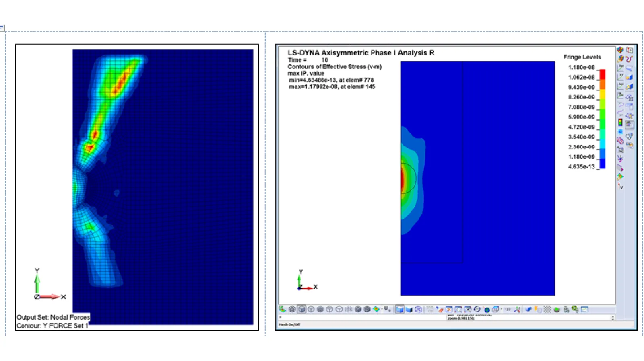Click the multicolored cube cluster icon atop right toolbar
This screenshot has height=361, width=644.
[620, 50]
